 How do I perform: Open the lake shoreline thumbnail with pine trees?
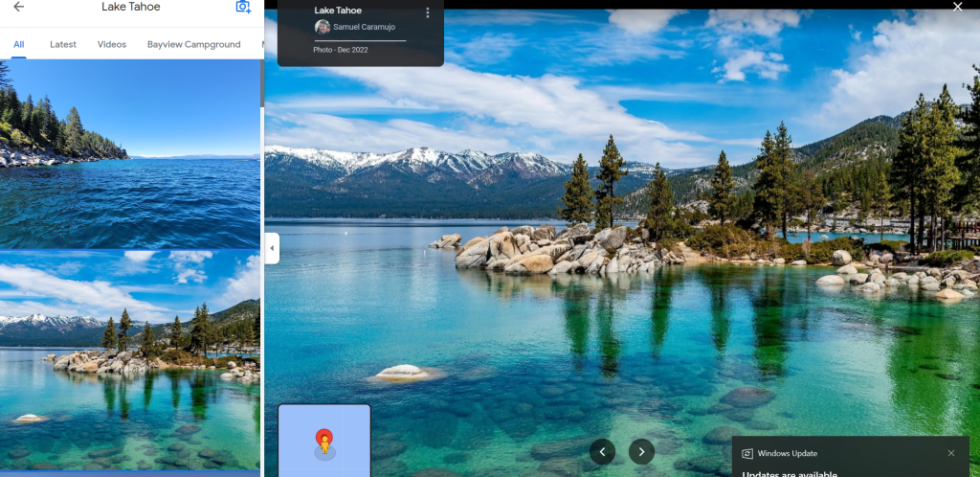129,154
